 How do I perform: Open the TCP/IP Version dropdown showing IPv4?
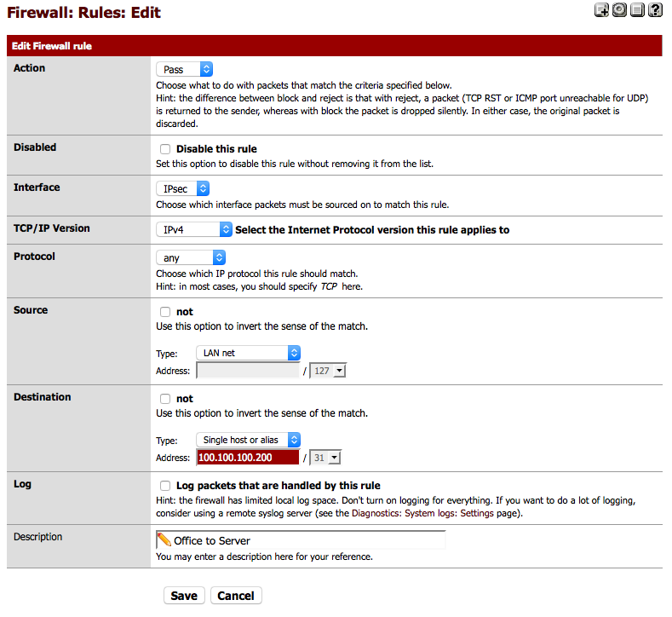point(194,230)
